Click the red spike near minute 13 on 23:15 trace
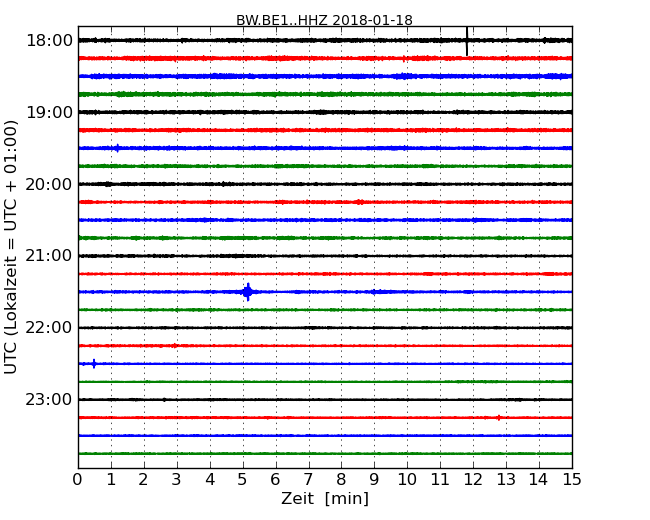Viewport: 650px width, 520px height. pos(499,418)
